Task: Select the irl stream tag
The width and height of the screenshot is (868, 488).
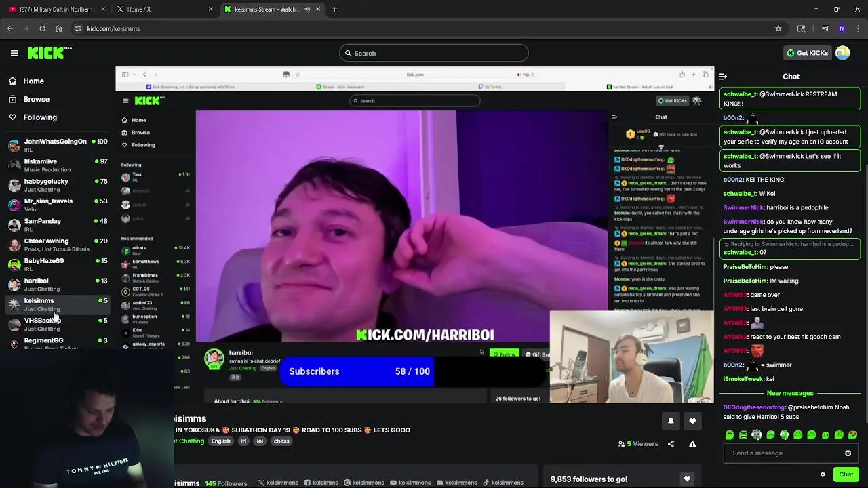Action: point(244,441)
